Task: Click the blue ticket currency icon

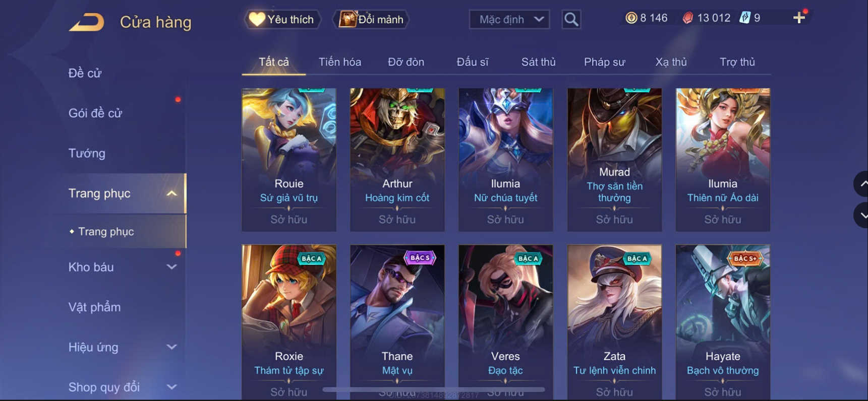Action: point(745,18)
